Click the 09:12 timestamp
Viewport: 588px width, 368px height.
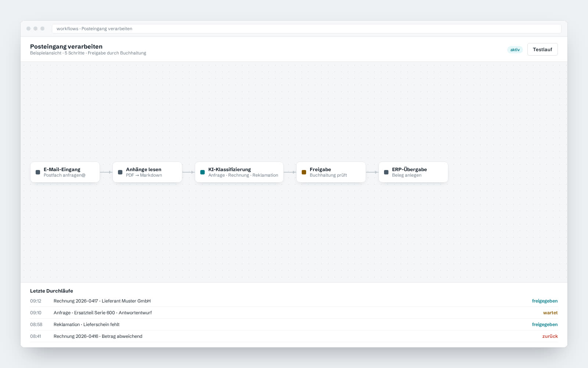click(x=36, y=301)
